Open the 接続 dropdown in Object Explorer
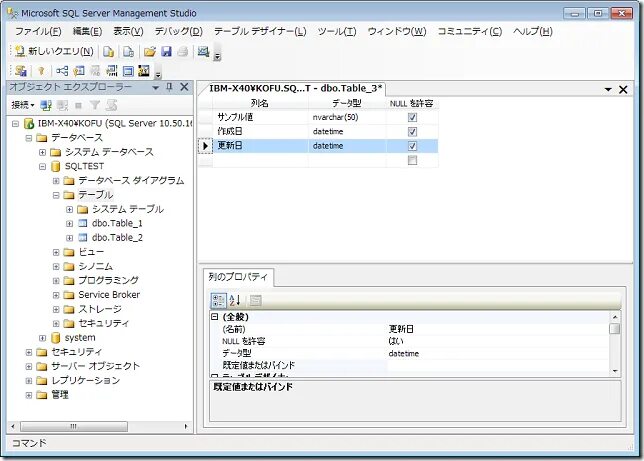The image size is (644, 461). (x=23, y=105)
